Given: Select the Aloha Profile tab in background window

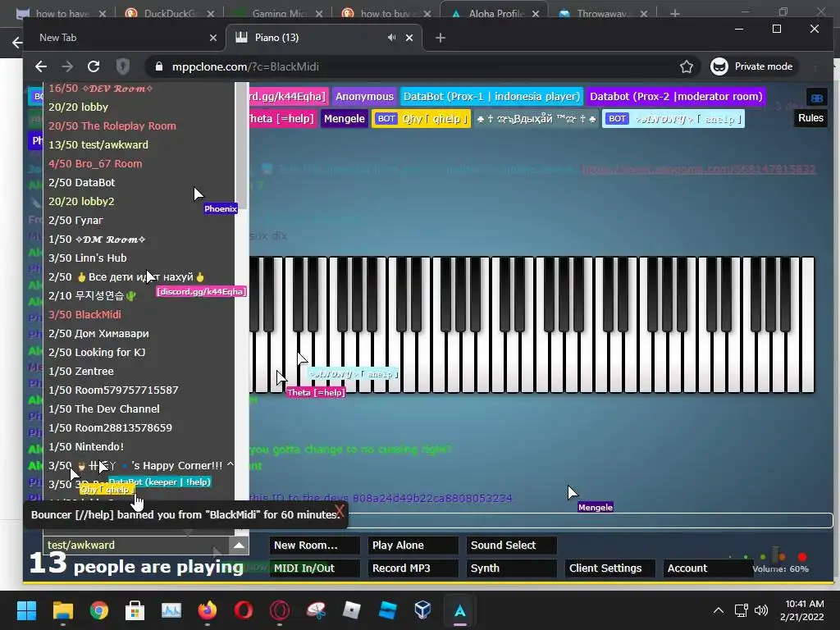Looking at the screenshot, I should pos(495,14).
